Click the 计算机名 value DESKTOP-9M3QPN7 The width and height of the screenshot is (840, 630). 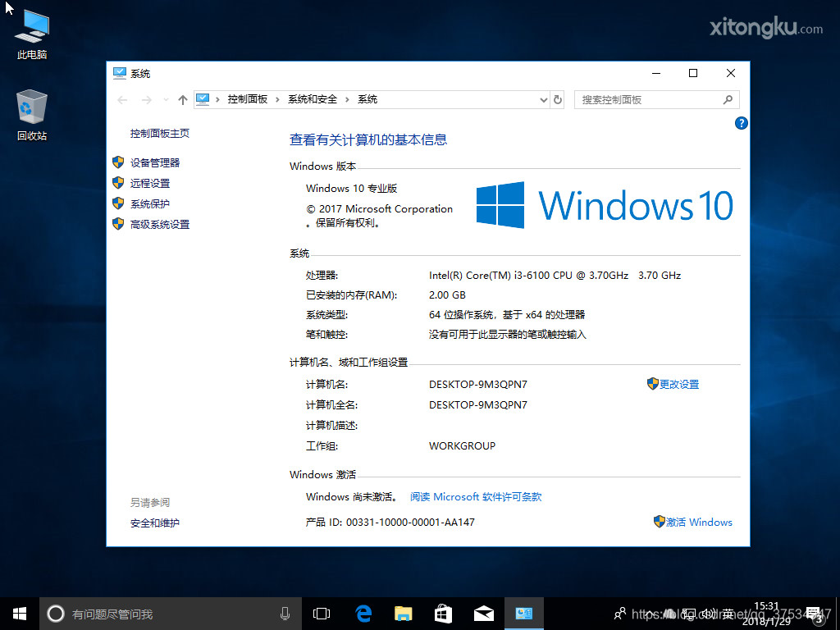pos(478,384)
